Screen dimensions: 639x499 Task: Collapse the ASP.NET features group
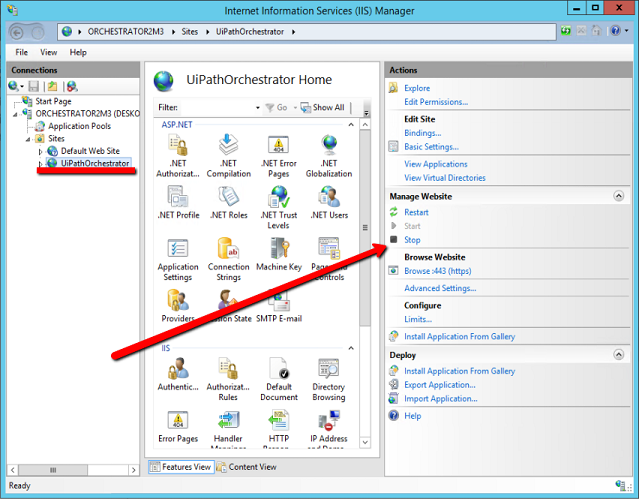(x=352, y=124)
